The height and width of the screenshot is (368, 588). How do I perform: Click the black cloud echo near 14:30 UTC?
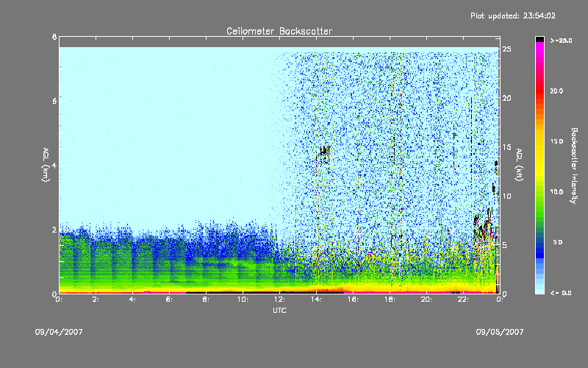(325, 153)
